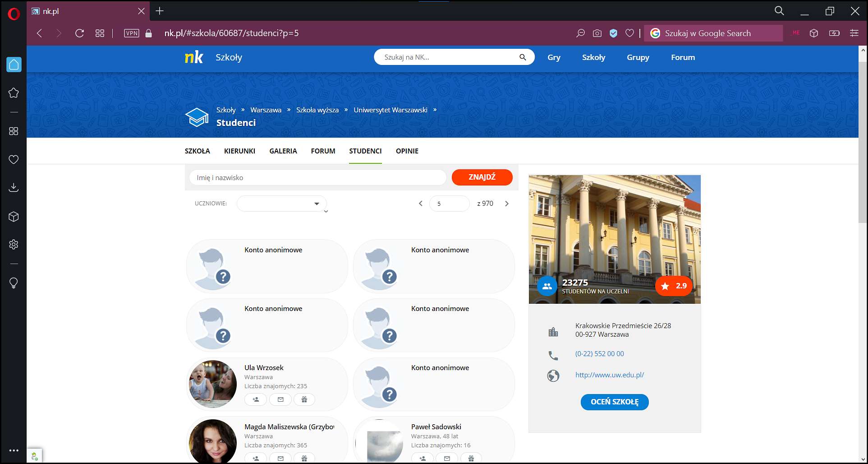This screenshot has width=868, height=464.
Task: Switch to the OPINIE tab
Action: [x=407, y=151]
